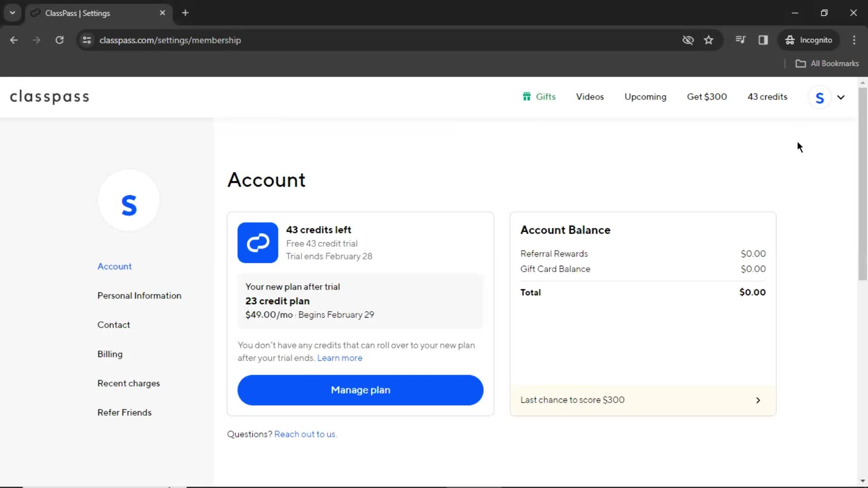Bookmark this page with the star icon
This screenshot has height=488, width=868.
[708, 40]
